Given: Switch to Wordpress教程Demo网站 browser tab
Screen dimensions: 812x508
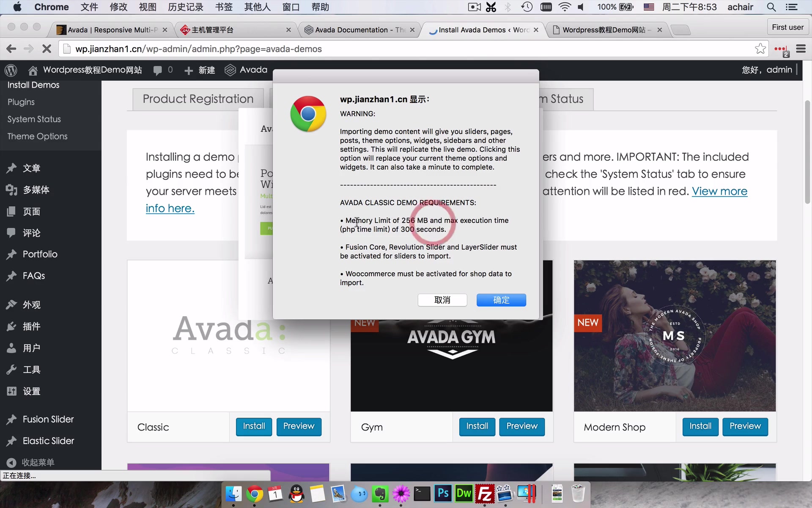Looking at the screenshot, I should point(607,30).
